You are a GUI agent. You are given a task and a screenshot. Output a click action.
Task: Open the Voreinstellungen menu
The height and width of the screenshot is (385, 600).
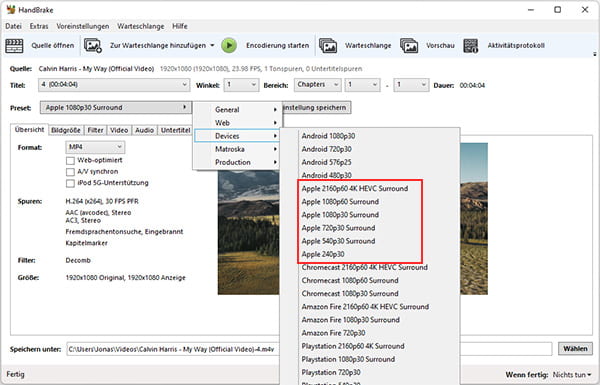[x=83, y=26]
